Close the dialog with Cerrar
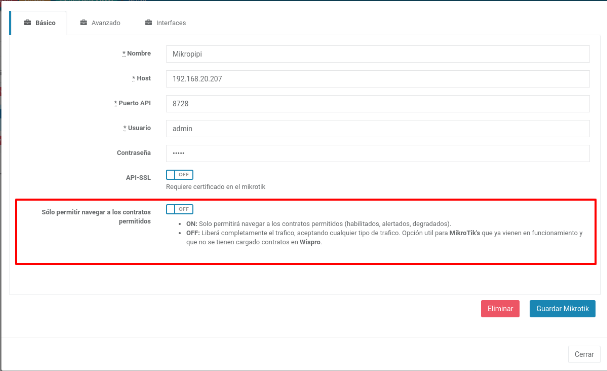 584,354
